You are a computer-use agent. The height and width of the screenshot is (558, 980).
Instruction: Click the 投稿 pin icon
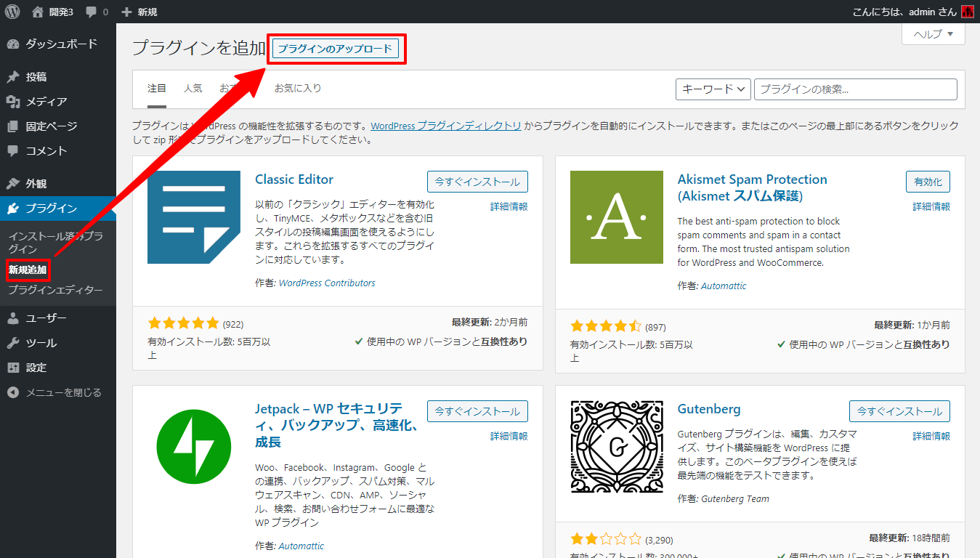[x=13, y=77]
